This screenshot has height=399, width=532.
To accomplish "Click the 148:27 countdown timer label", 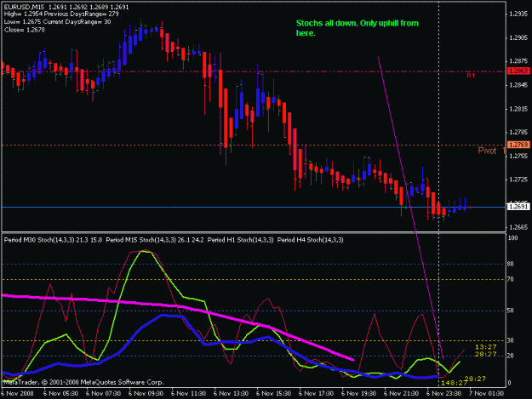I will tap(455, 383).
